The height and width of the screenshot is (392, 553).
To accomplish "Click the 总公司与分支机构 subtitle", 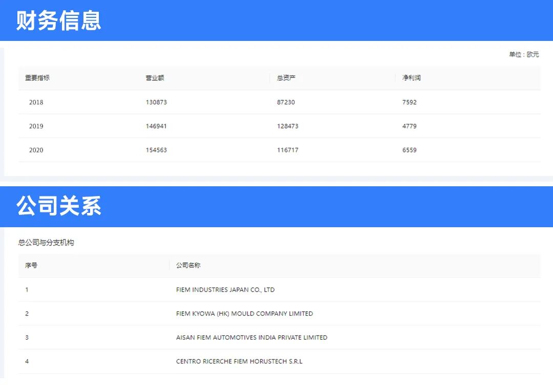I will [x=46, y=243].
